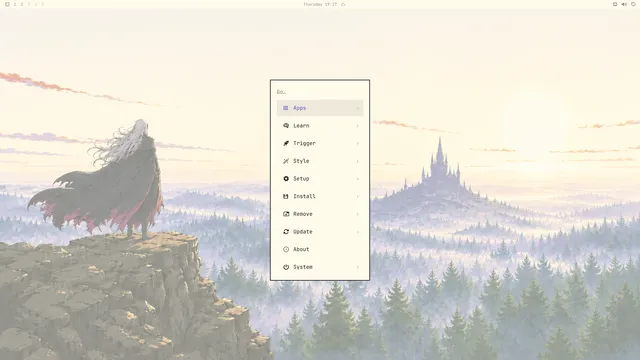
Task: Click the About info circle icon
Action: pos(286,249)
